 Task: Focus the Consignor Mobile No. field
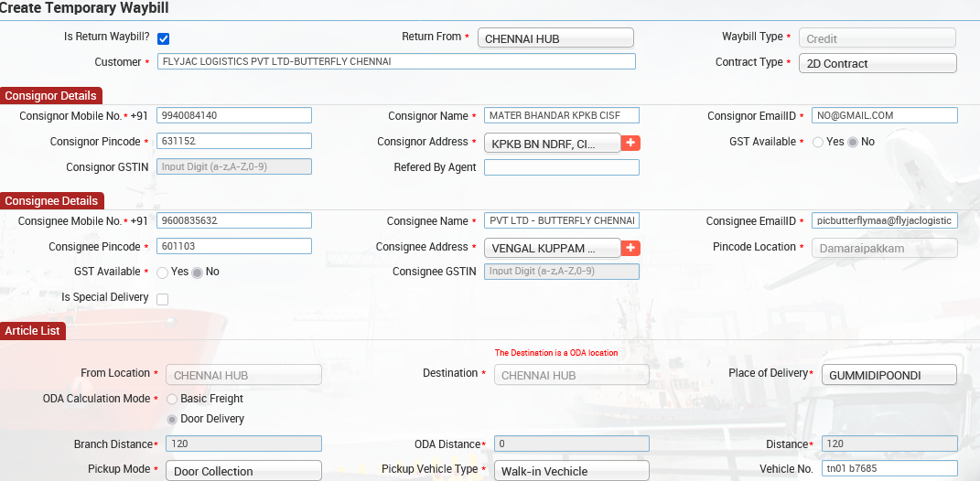point(234,115)
